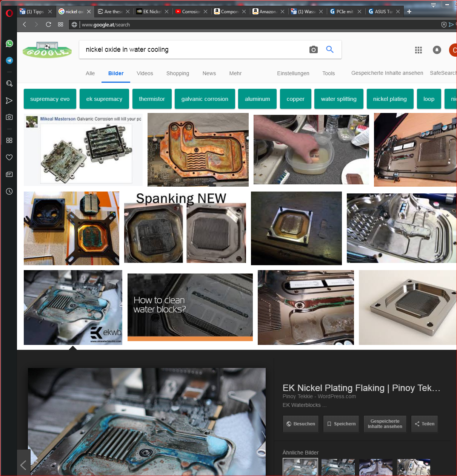Filter by 'water splitting' chip
This screenshot has width=457, height=476.
click(x=339, y=99)
